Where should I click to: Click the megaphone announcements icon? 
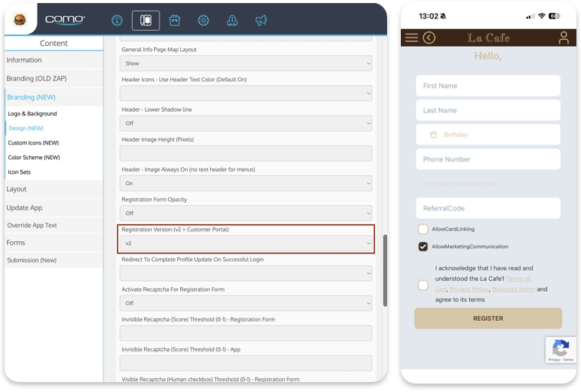pyautogui.click(x=261, y=20)
